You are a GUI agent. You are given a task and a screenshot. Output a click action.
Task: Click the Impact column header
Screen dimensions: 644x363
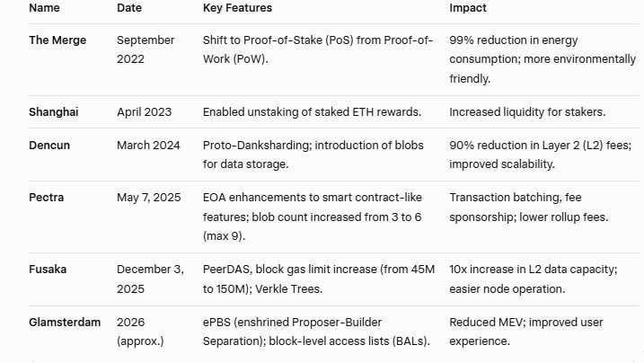468,8
